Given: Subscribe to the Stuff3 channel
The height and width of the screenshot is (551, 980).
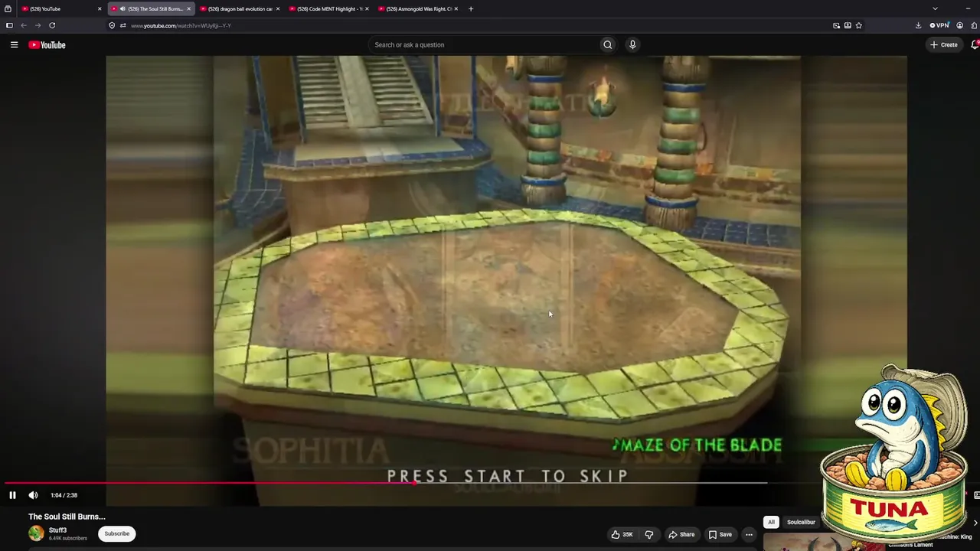Looking at the screenshot, I should pyautogui.click(x=117, y=533).
